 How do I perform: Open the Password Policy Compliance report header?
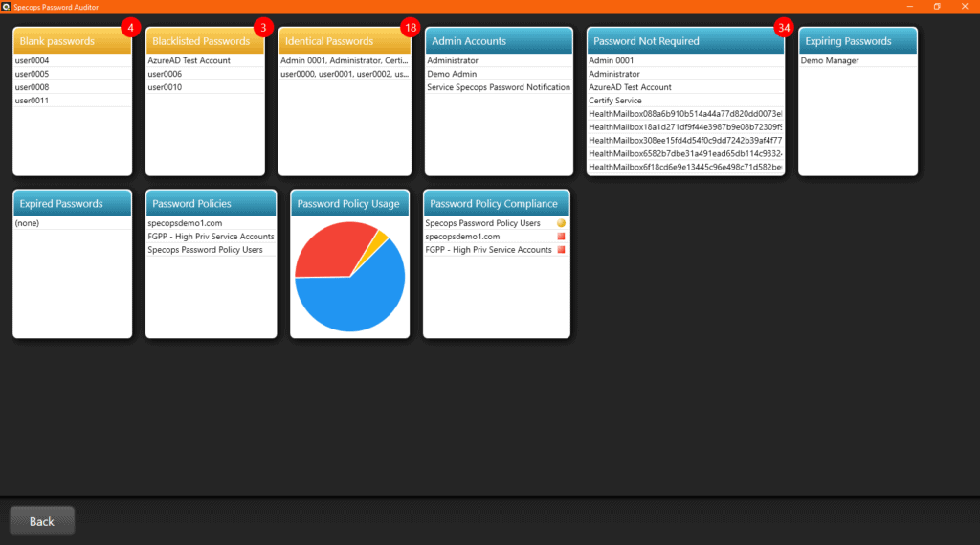497,204
